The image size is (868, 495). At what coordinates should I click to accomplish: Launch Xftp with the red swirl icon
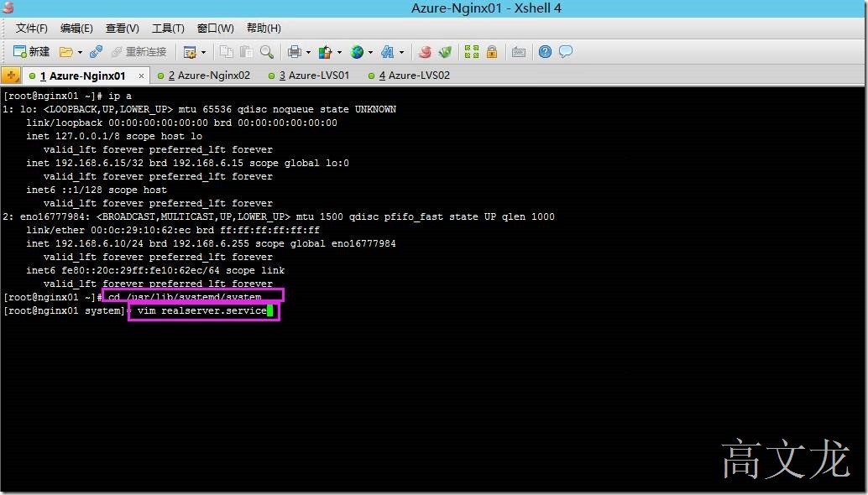(x=425, y=52)
